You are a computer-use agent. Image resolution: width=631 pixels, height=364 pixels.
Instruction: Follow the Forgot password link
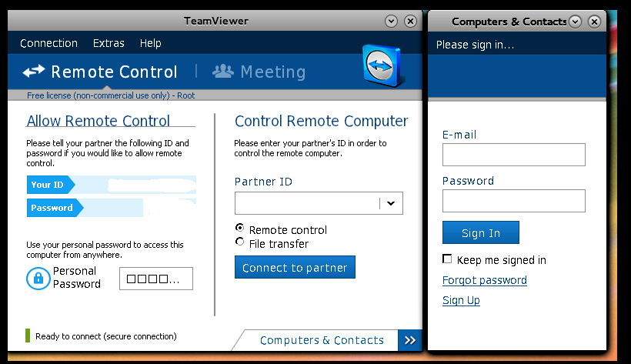[485, 280]
